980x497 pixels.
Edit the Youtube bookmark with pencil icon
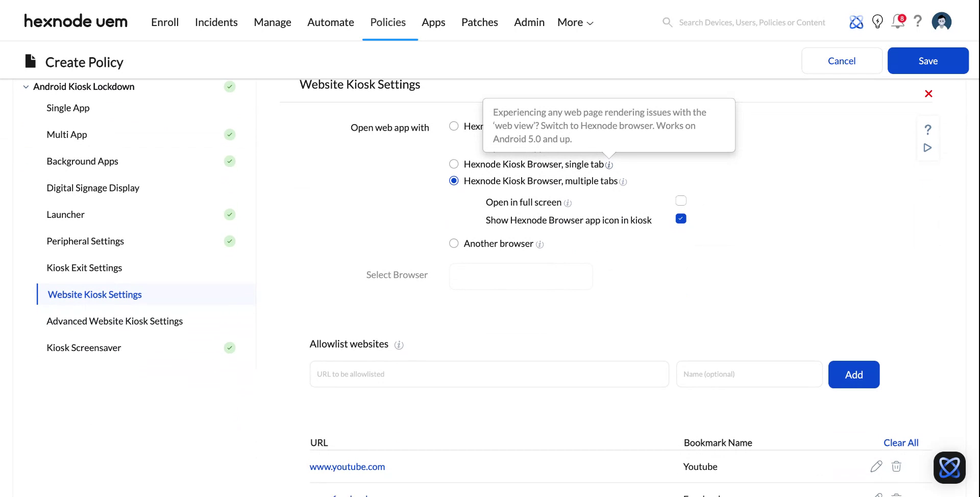[876, 466]
